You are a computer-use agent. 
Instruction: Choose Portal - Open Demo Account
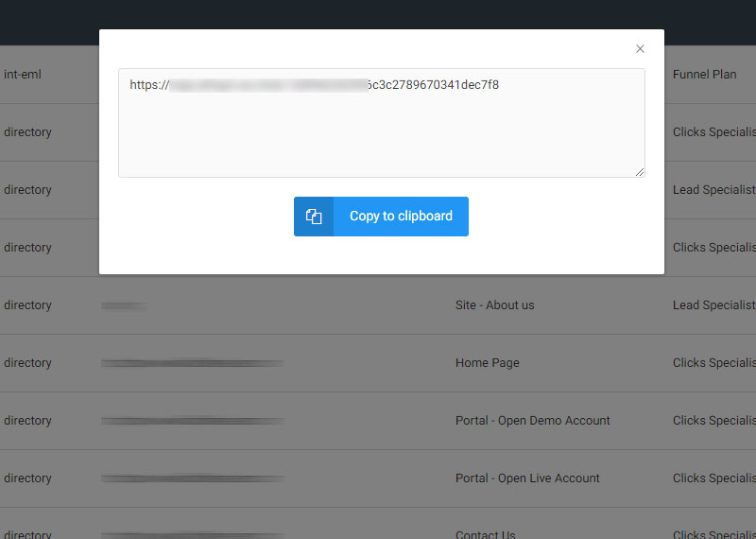532,421
